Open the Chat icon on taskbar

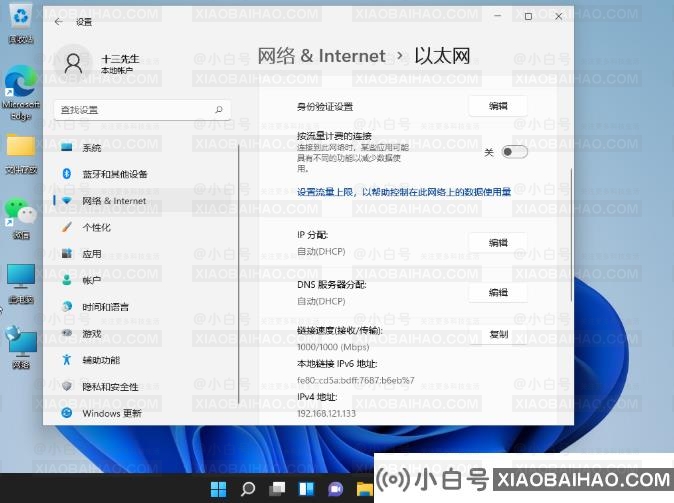(x=335, y=489)
